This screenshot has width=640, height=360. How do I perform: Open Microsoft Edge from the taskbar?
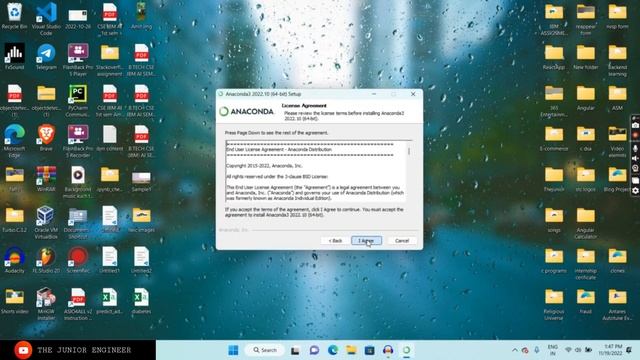(333, 350)
